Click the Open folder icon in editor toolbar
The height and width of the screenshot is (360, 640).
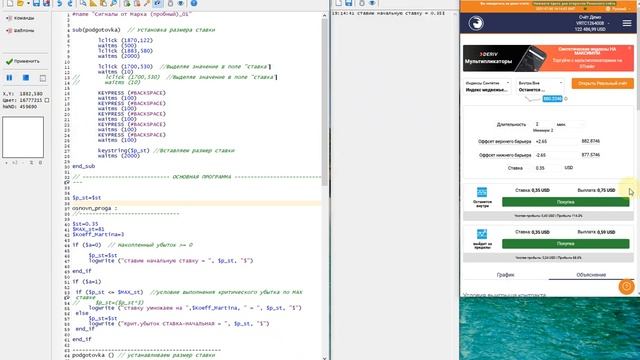(20, 3)
